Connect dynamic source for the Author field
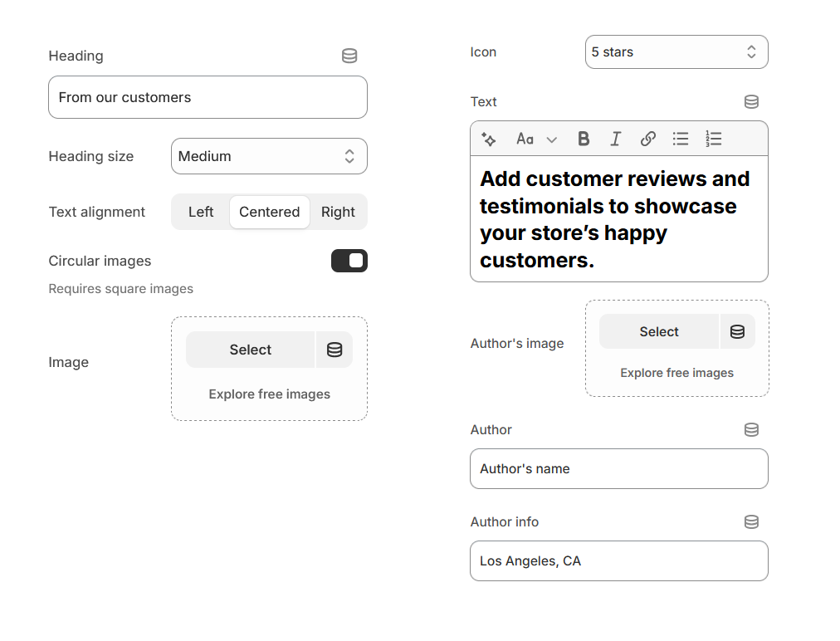The height and width of the screenshot is (641, 840). click(x=751, y=429)
